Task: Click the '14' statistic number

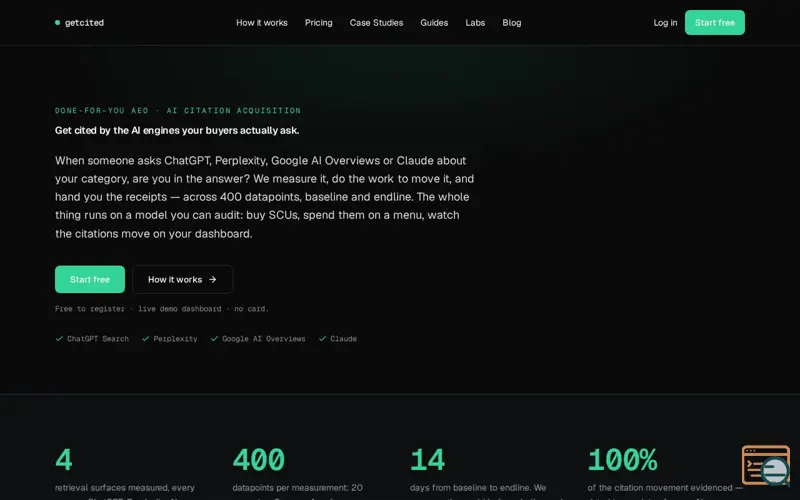Action: click(x=428, y=460)
